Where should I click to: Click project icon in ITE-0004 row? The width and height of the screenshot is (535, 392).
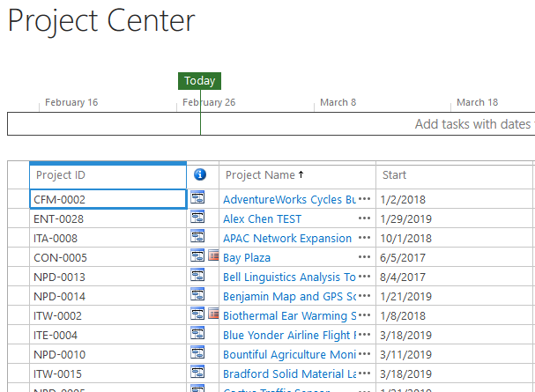[x=197, y=333]
